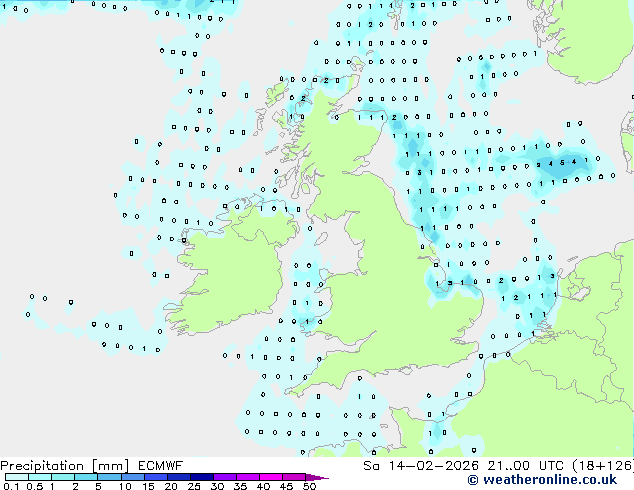Pick the 10–15 mm blue legend swatch
This screenshot has height=490, width=634.
(132, 477)
